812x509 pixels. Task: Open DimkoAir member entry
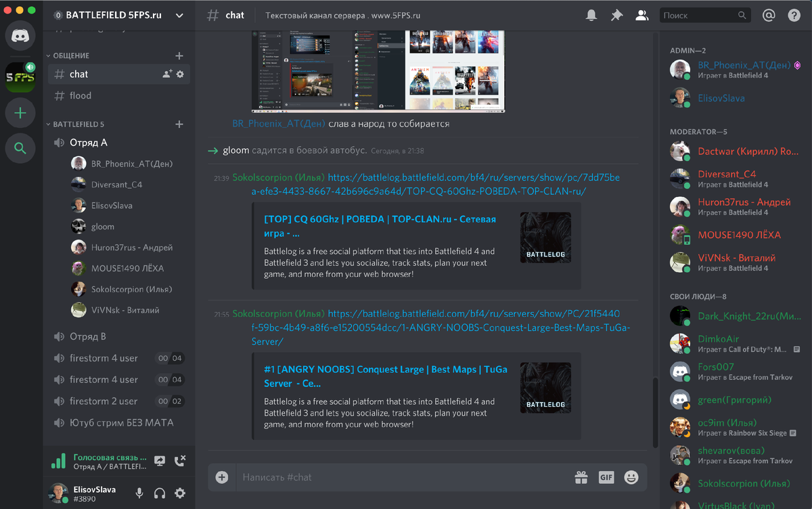(x=736, y=343)
